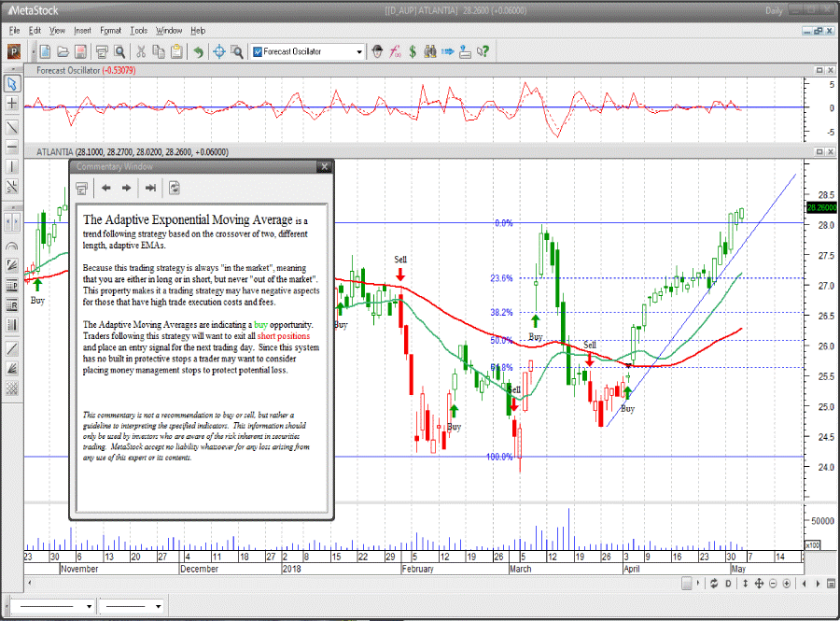
Task: Click left scroll arrow below date axis
Action: tap(30, 583)
